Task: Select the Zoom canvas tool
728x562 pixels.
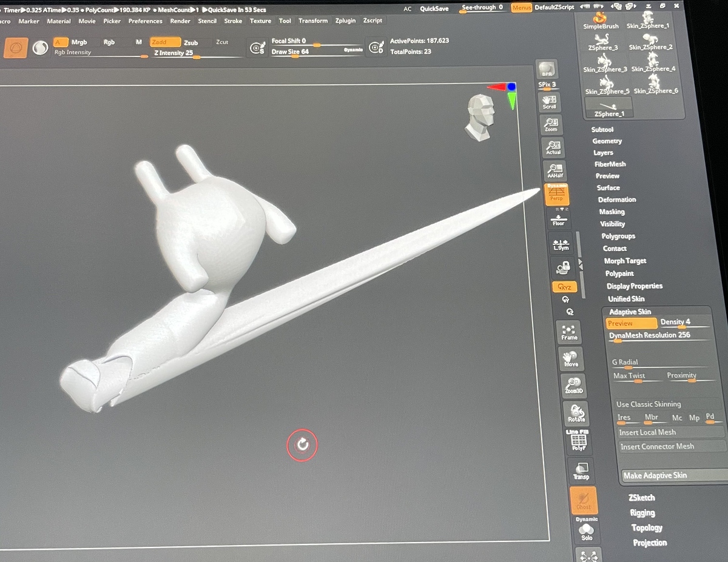Action: [x=551, y=125]
